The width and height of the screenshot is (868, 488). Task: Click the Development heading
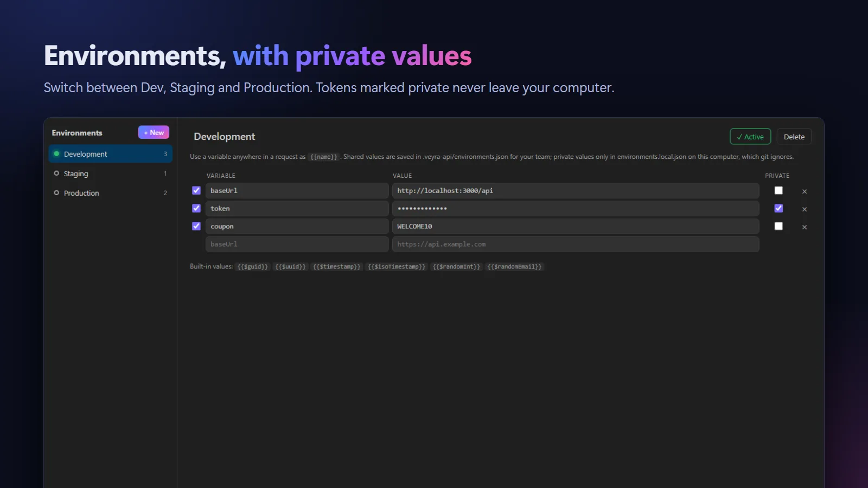click(x=225, y=137)
